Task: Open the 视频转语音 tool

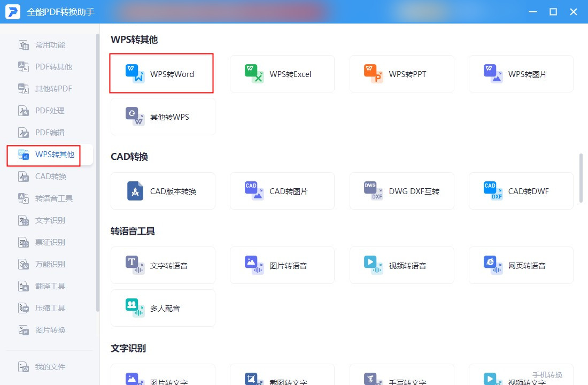Action: pos(401,265)
